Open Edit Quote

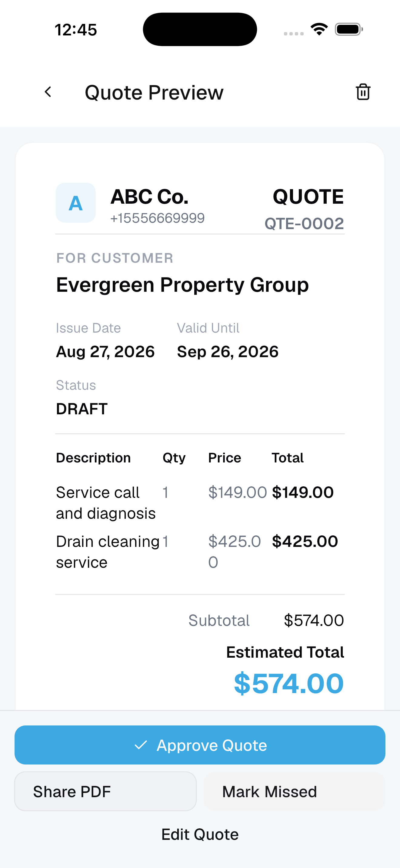[x=200, y=834]
